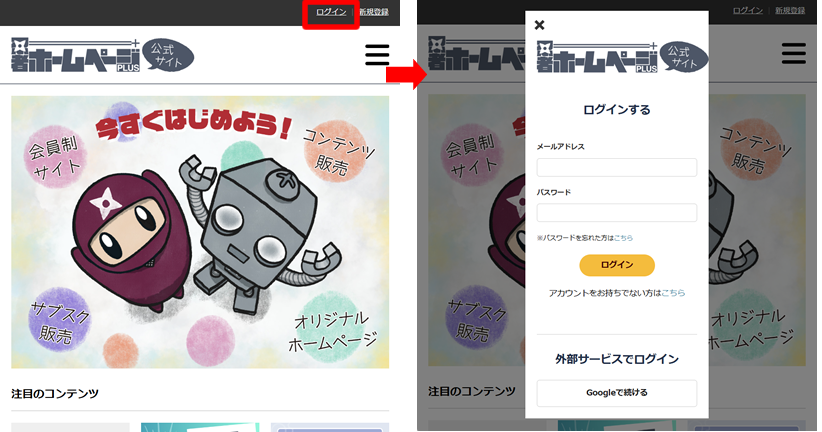Focus the パスワード input field
The image size is (822, 432).
click(616, 212)
